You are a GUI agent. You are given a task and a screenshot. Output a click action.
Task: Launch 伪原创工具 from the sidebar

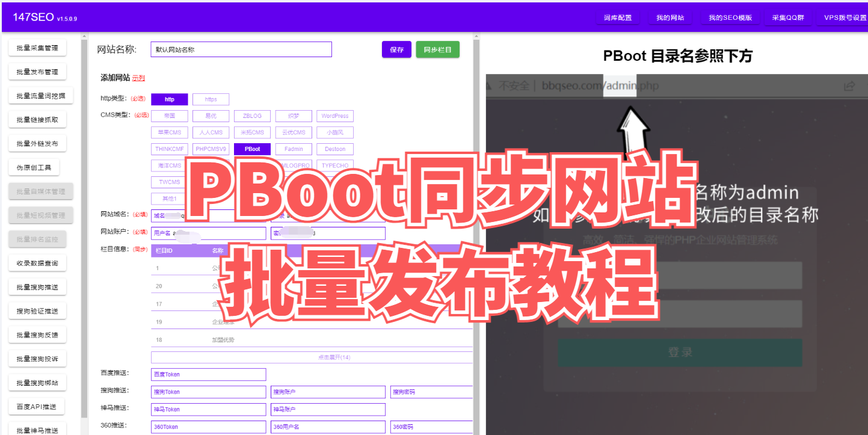[x=34, y=168]
